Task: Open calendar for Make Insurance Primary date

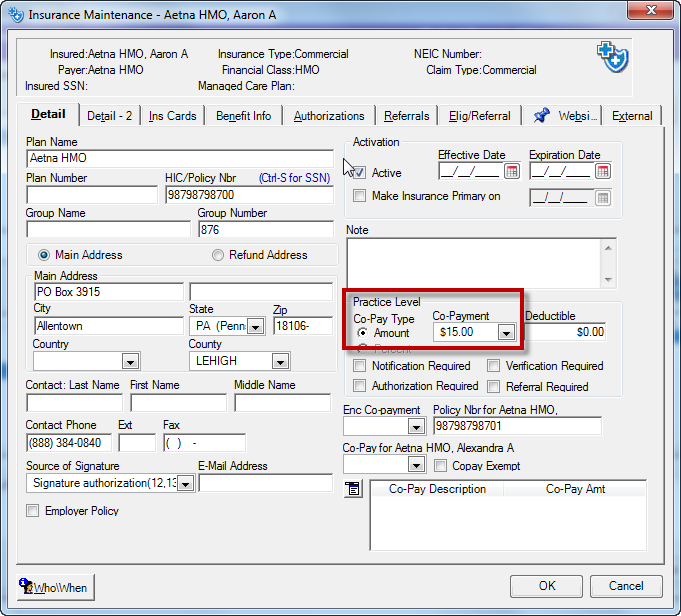Action: tap(603, 198)
